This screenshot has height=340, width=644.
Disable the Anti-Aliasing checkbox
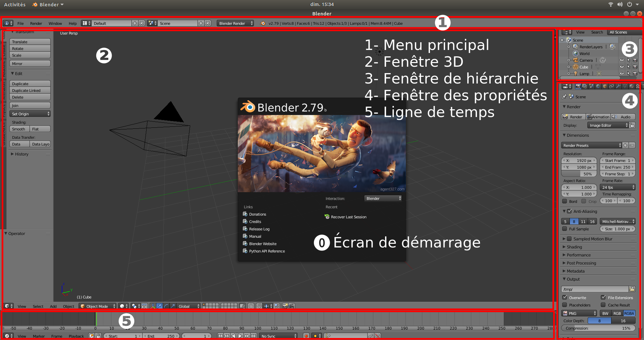click(569, 211)
